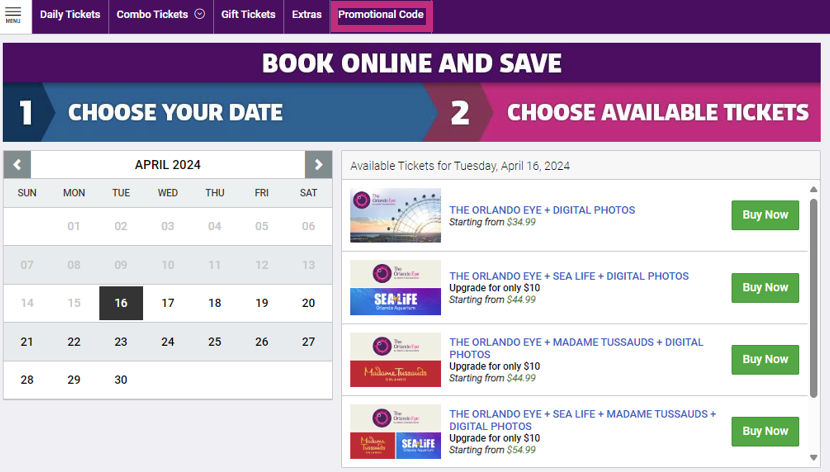The height and width of the screenshot is (472, 830).
Task: Select April 30 on the calendar
Action: click(121, 380)
